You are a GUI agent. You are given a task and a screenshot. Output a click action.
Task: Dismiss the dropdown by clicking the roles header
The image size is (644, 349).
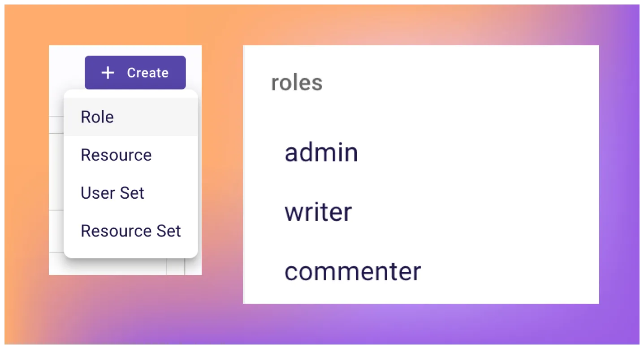[297, 82]
